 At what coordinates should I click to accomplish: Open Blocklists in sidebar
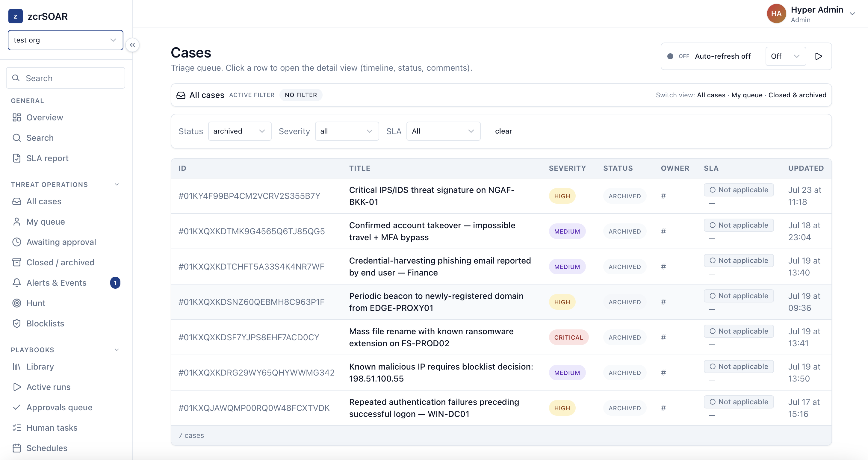45,323
